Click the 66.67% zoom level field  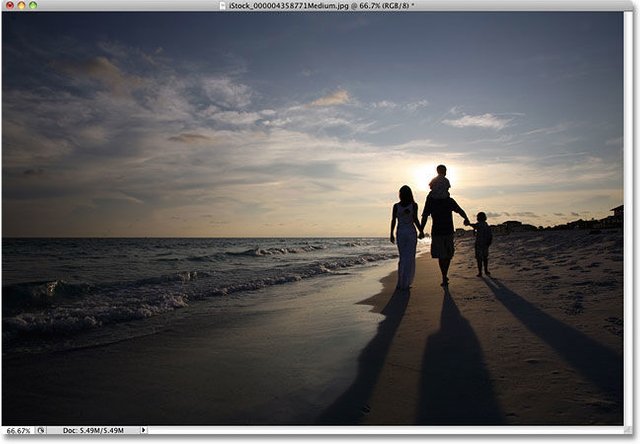(18, 431)
